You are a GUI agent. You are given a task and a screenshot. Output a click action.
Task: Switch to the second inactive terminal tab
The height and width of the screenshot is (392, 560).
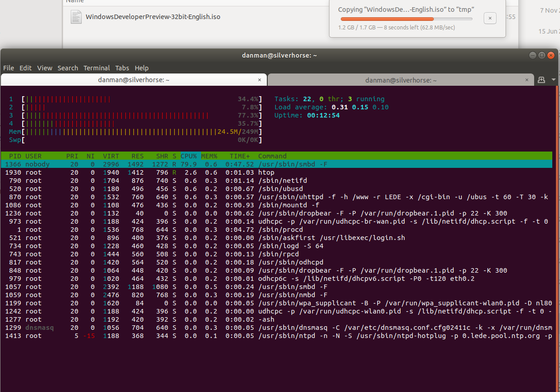click(x=401, y=80)
